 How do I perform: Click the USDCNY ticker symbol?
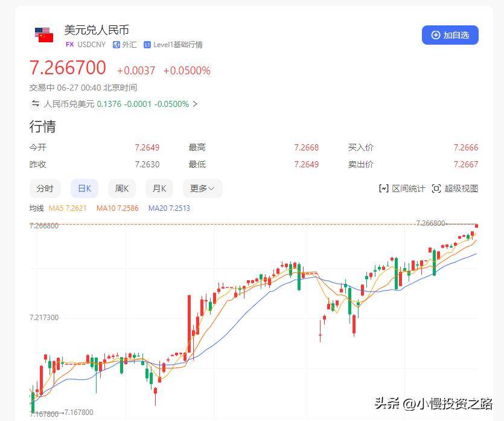[92, 45]
